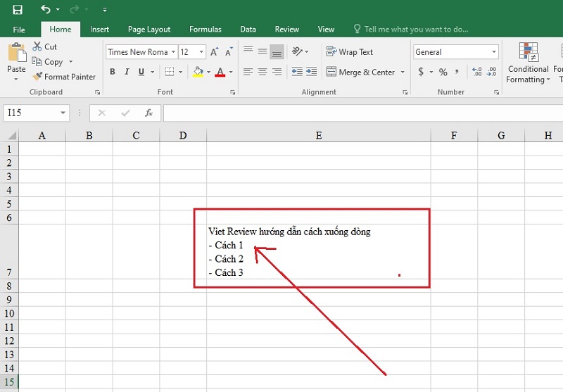This screenshot has height=392, width=563.
Task: Open the Alignment dialog launcher
Action: point(405,92)
